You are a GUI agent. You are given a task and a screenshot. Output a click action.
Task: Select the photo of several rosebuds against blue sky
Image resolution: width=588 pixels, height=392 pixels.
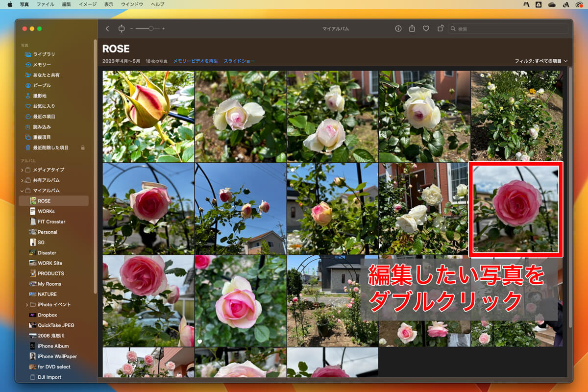pos(241,209)
